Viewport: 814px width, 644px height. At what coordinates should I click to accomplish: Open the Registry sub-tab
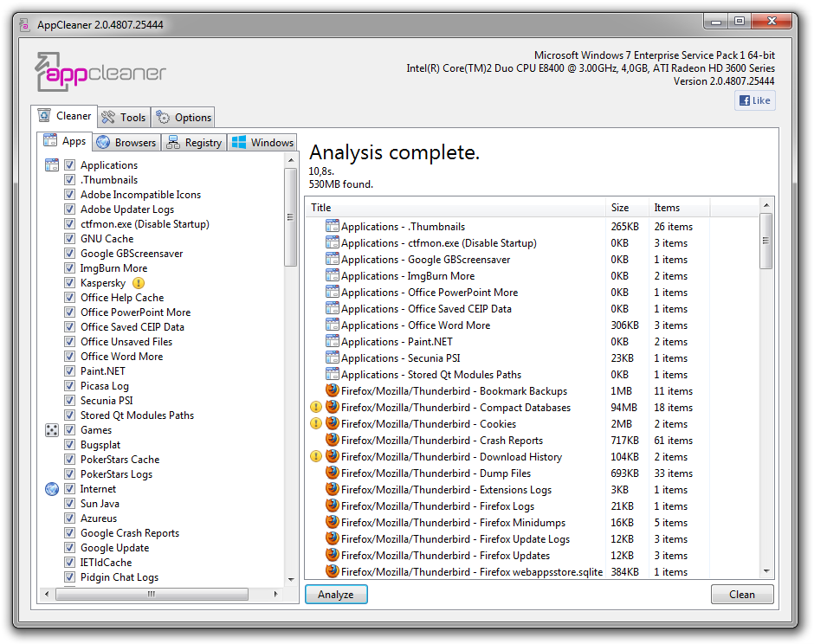tap(194, 142)
